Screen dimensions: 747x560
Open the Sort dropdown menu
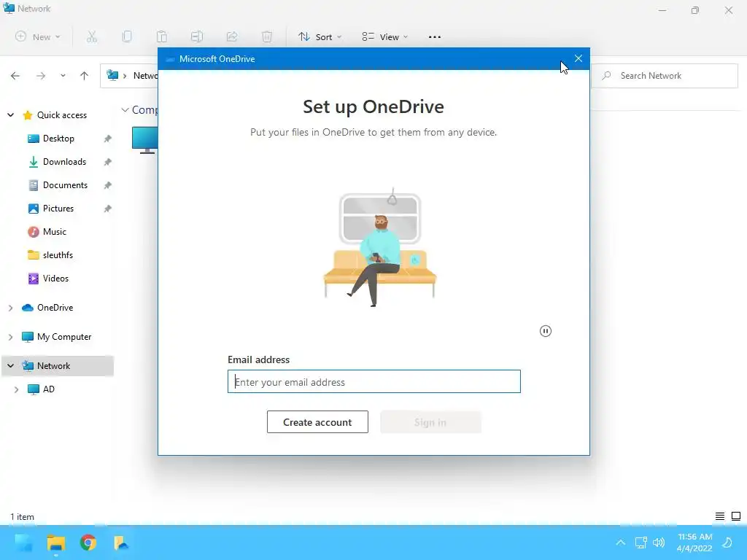(320, 36)
